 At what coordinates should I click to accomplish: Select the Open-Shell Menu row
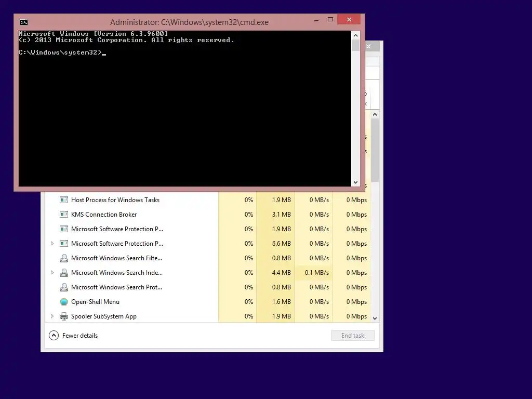pos(207,302)
